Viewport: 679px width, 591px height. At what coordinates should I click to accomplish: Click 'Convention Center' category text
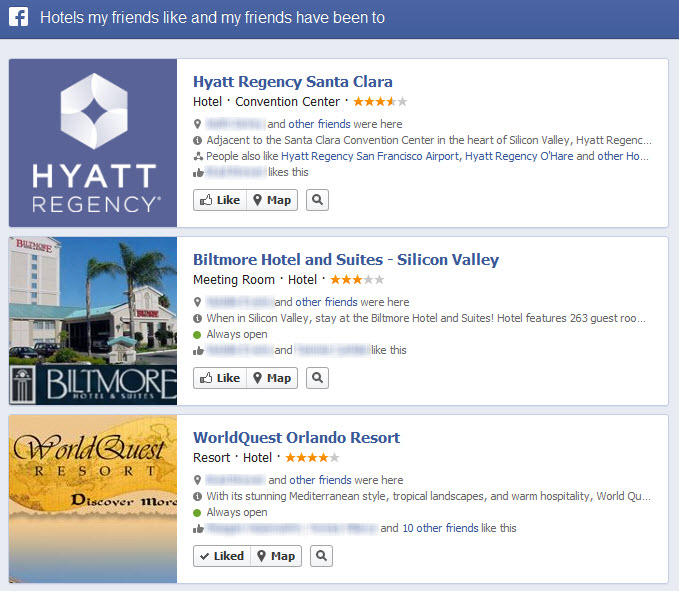tap(288, 102)
